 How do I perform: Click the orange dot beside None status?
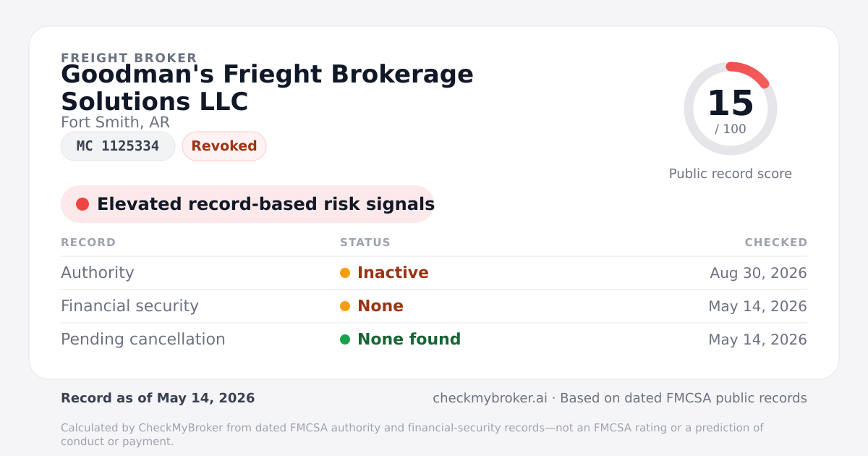[345, 306]
